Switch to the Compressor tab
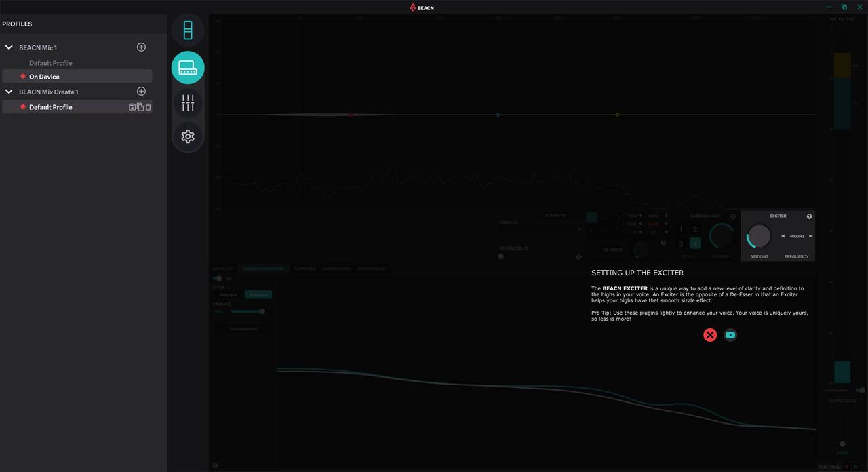Screen dimensions: 868x472 coord(336,269)
